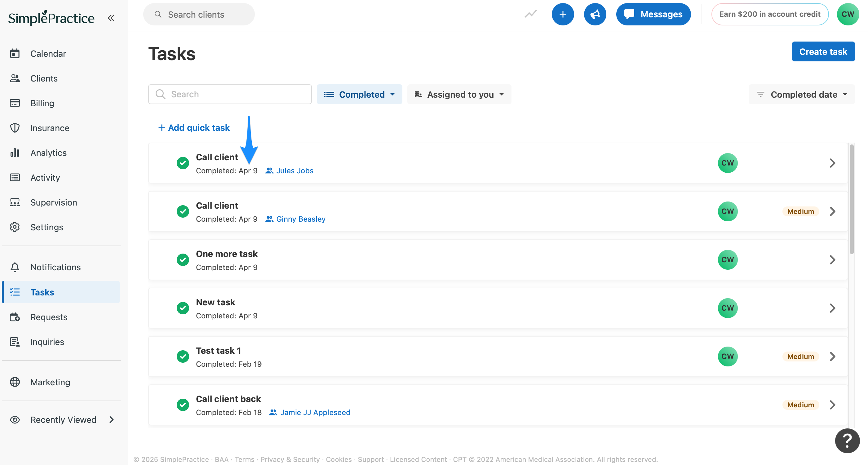The image size is (868, 465).
Task: Open the CW profile avatar in the header
Action: point(848,14)
